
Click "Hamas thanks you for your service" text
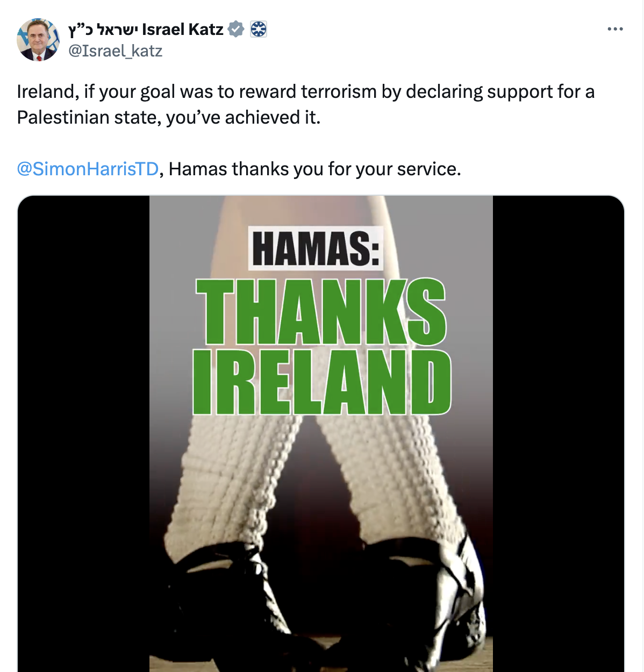point(314,169)
